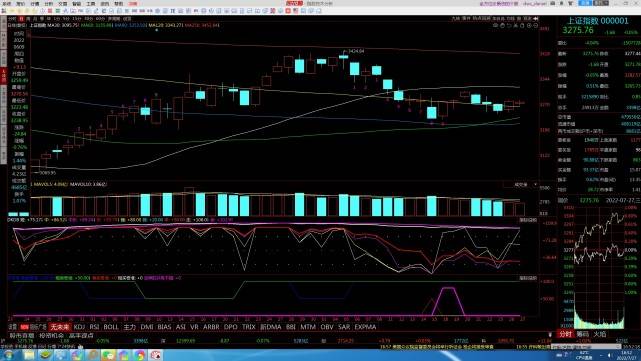Click the intraday mini chart in right panel
This screenshot has height=361, width=641.
point(599,267)
